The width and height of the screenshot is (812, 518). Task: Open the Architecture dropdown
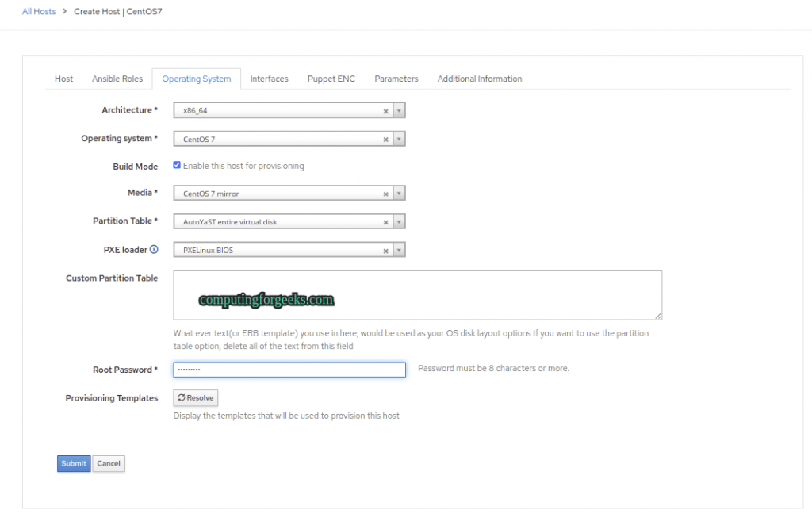click(399, 110)
